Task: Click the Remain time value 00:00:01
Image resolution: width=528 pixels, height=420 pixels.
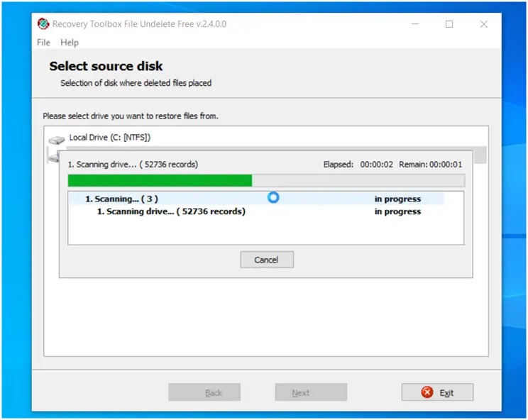Action: click(446, 164)
